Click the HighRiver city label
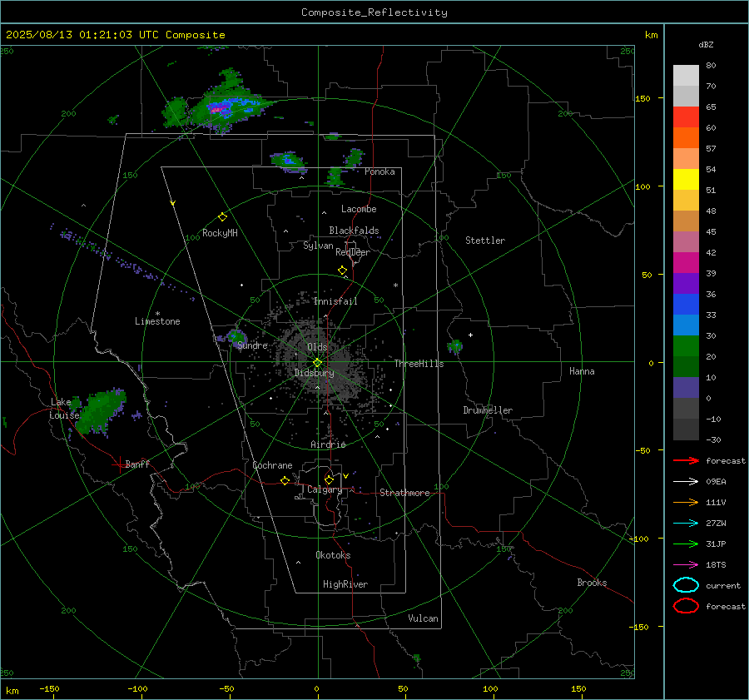The height and width of the screenshot is (700, 749). tap(345, 584)
